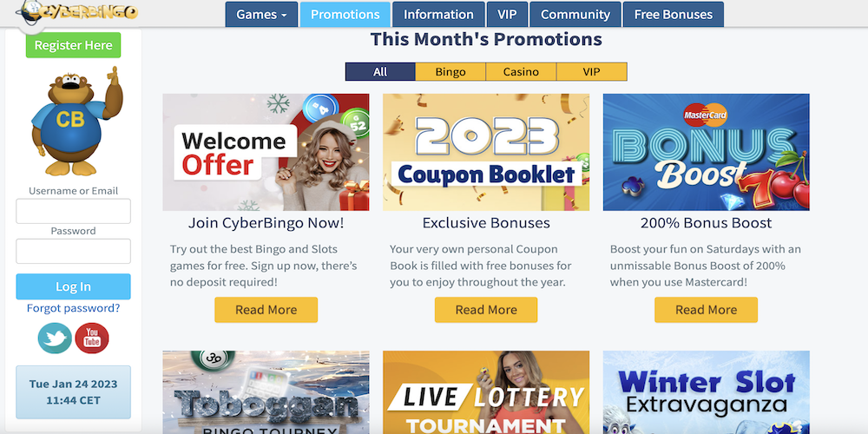
Task: Click the CyberBingo logo
Action: (x=77, y=11)
